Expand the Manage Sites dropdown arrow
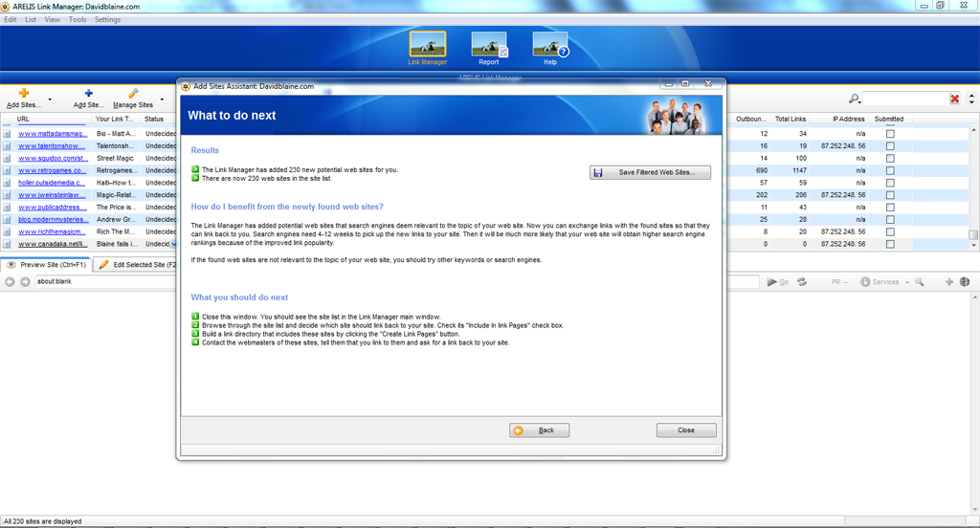 pos(162,99)
